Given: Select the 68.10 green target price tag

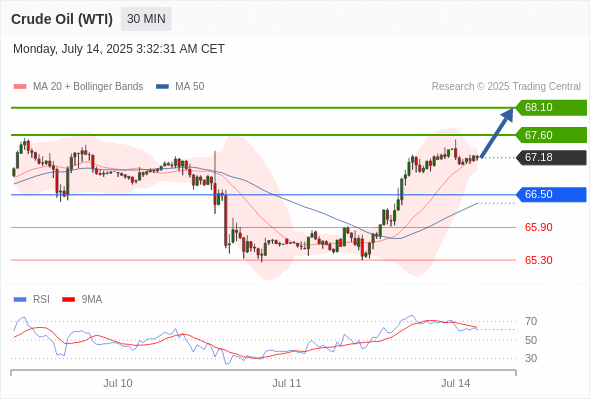Looking at the screenshot, I should (551, 108).
